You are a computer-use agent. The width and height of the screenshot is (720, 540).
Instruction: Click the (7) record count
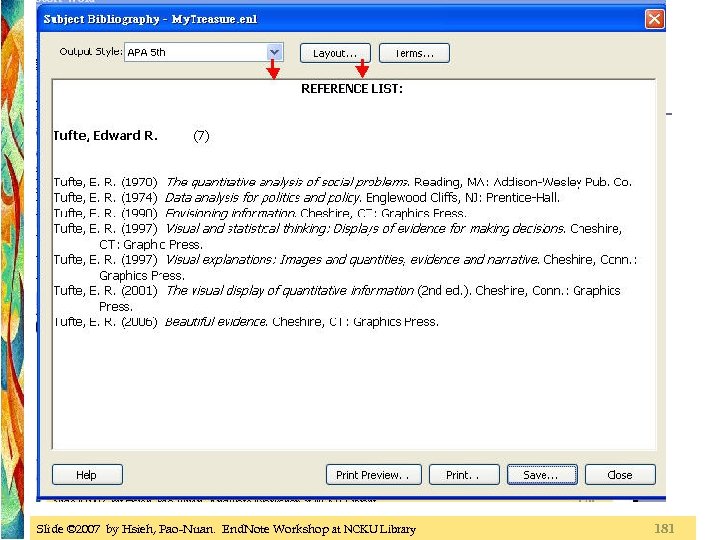coord(201,136)
